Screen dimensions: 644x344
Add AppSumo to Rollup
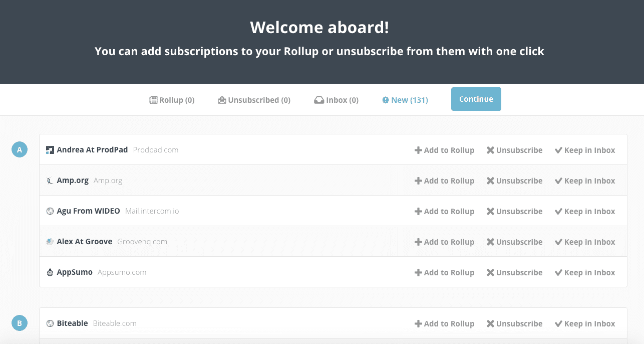point(444,272)
